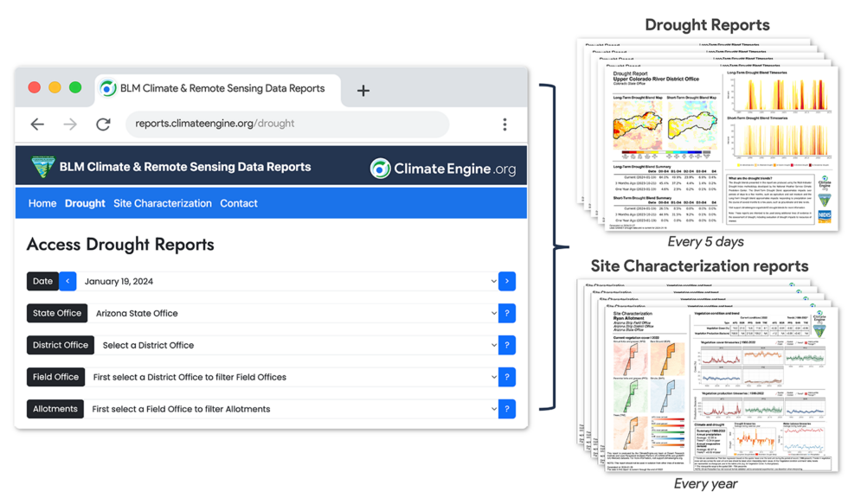
Task: Click the browser forward arrow
Action: click(70, 124)
